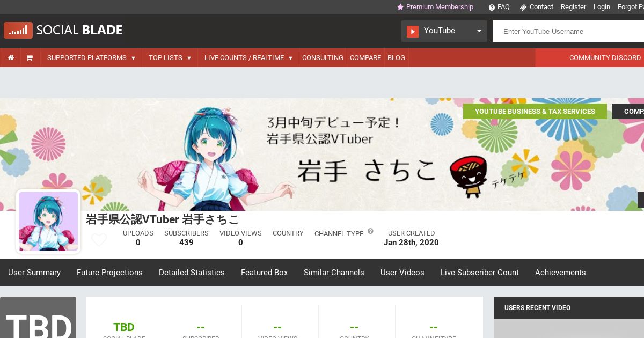The width and height of the screenshot is (644, 338).
Task: Open the Register link
Action: (573, 7)
